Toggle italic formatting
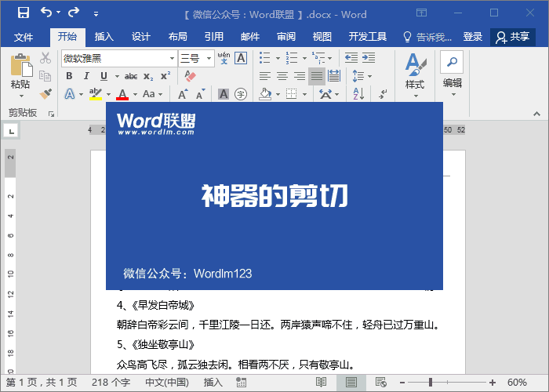 (x=86, y=76)
